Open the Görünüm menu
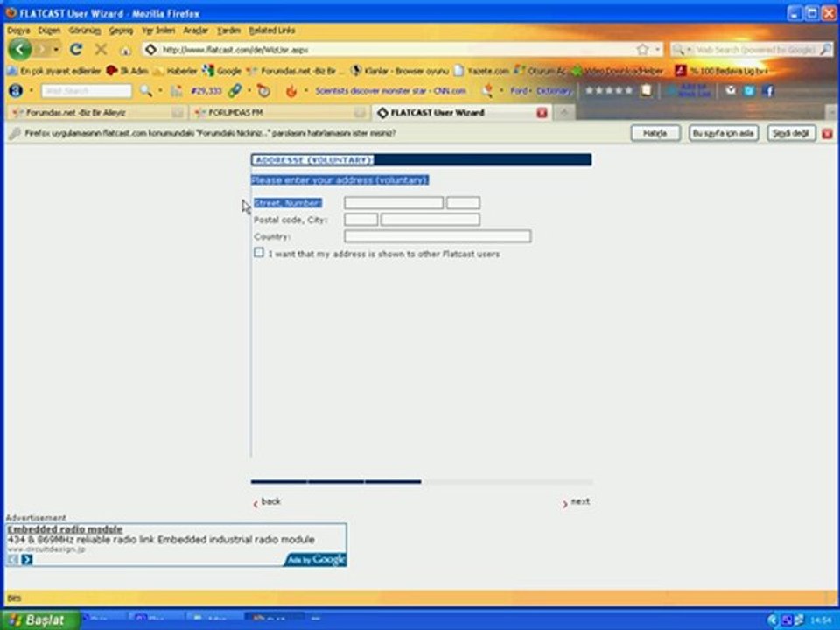This screenshot has width=840, height=630. pyautogui.click(x=84, y=31)
